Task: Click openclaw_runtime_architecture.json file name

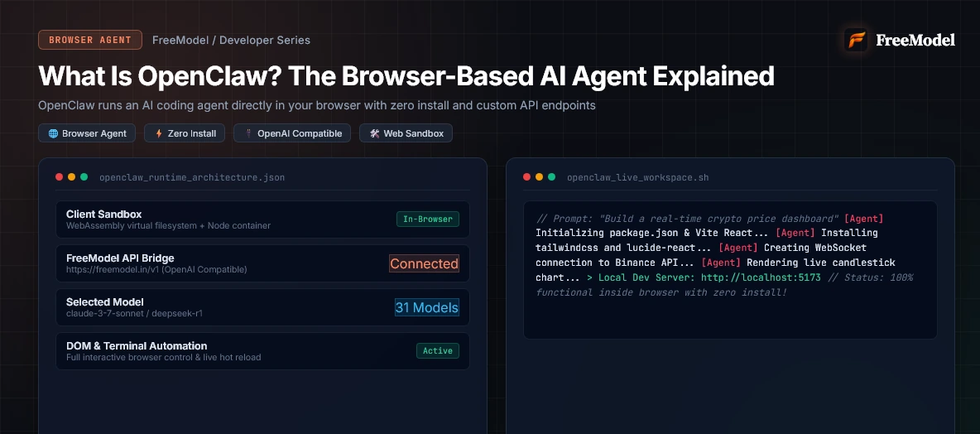Action: pyautogui.click(x=192, y=177)
